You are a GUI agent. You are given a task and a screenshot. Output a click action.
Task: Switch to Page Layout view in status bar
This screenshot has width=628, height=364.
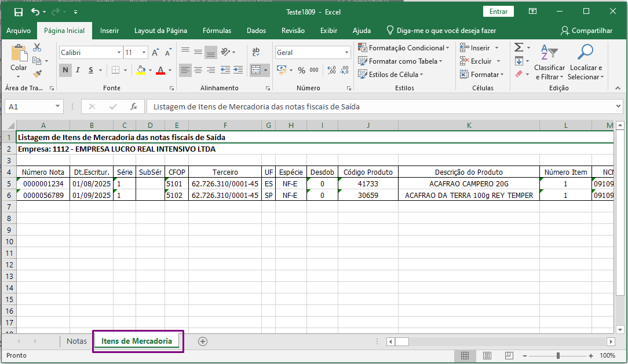[x=487, y=355]
